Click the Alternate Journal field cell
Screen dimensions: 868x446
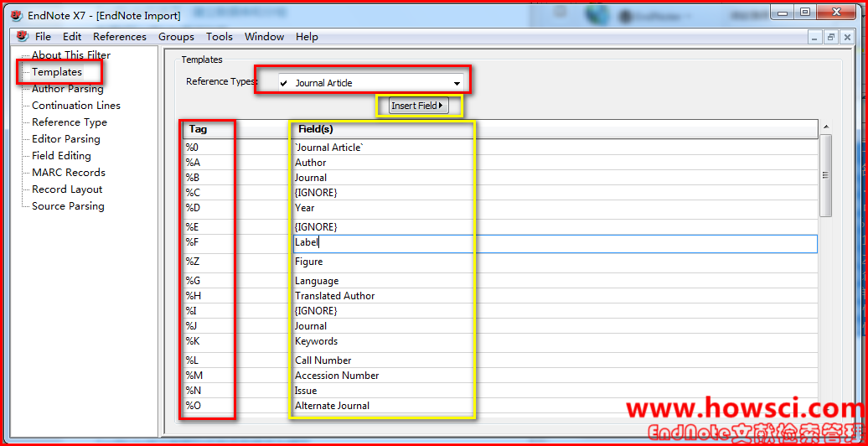point(555,406)
